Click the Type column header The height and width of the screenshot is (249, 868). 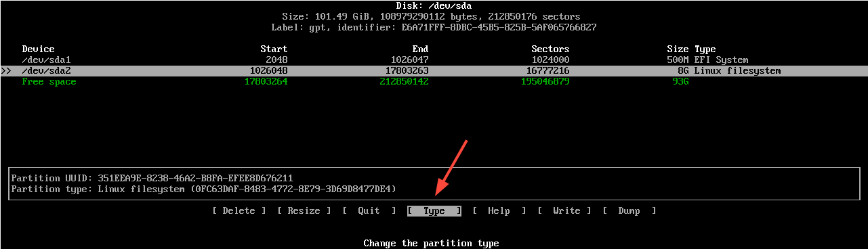(705, 49)
